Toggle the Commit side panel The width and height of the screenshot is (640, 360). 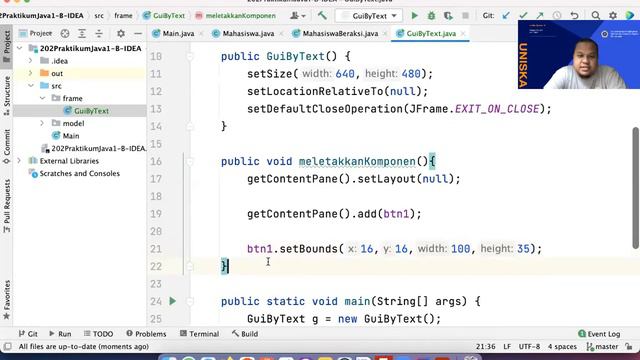coord(7,147)
